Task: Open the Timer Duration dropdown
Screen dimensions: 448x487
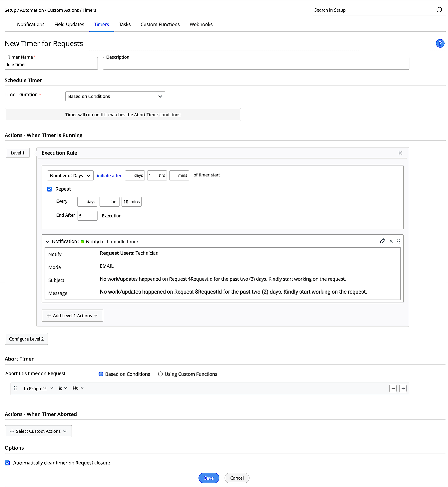Action: [x=115, y=96]
